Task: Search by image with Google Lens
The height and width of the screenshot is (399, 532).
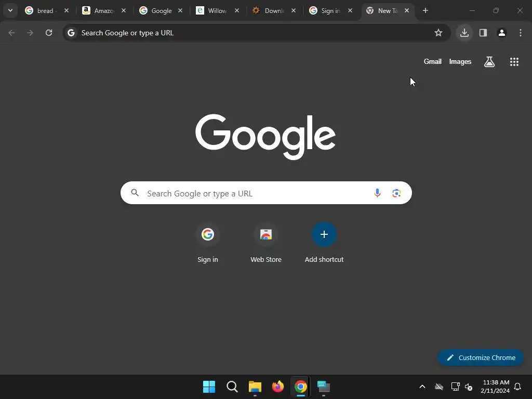Action: [396, 193]
